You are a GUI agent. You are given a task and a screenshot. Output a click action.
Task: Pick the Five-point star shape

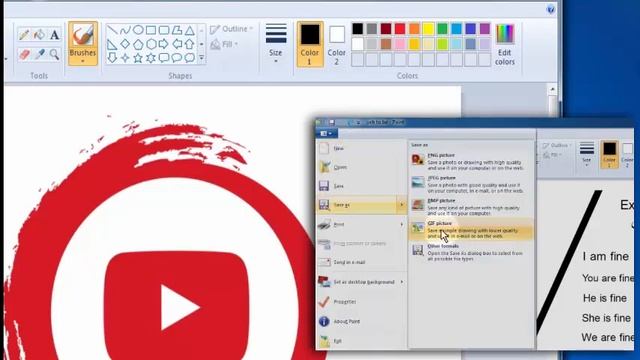[x=138, y=58]
